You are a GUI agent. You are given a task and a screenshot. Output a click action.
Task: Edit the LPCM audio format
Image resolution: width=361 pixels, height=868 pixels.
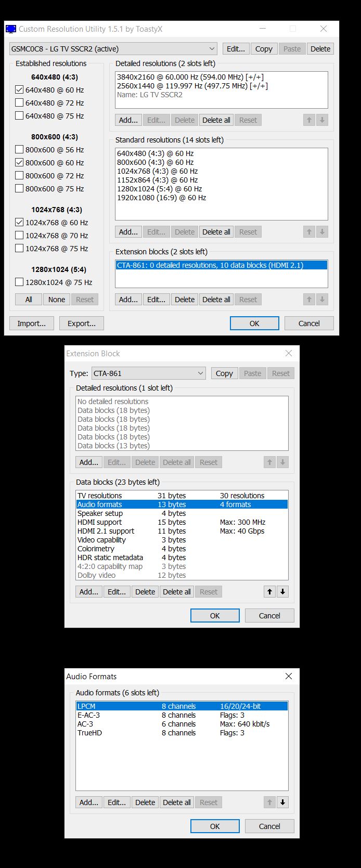117,802
